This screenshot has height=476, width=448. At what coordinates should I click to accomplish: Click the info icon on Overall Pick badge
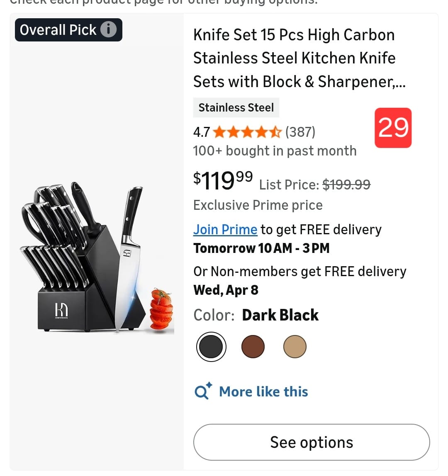coord(109,30)
